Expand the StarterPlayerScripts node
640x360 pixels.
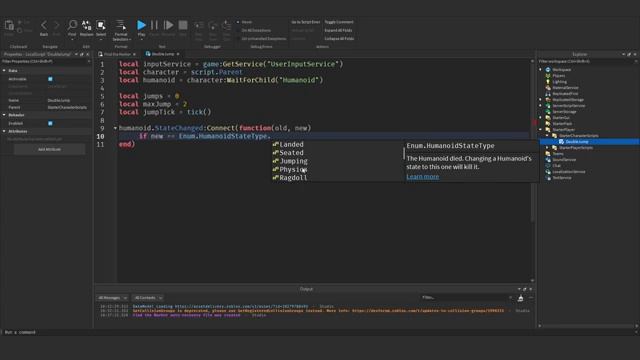coord(547,147)
